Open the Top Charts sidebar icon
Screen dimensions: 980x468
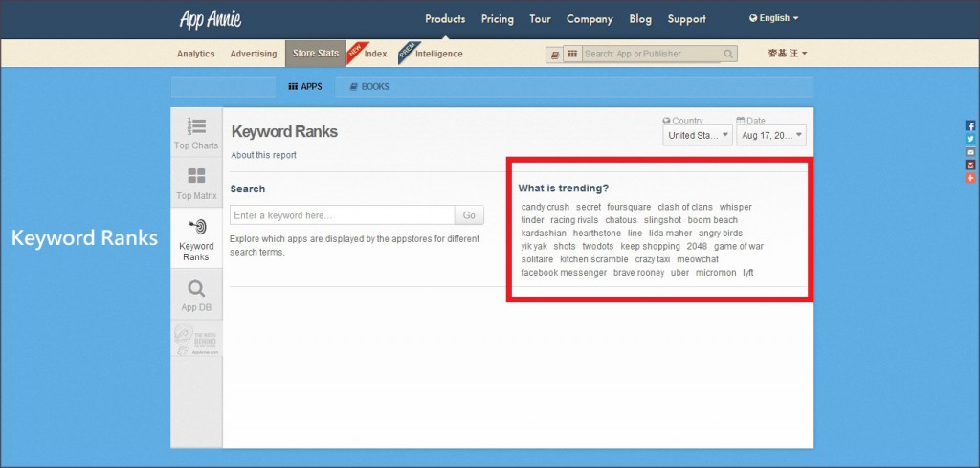[x=196, y=125]
